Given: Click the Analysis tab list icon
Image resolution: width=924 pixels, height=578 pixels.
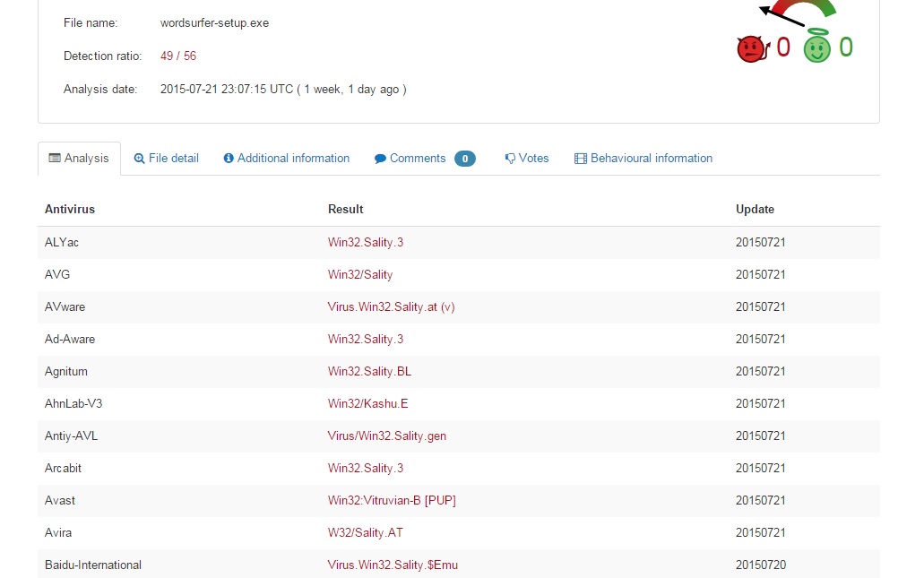Looking at the screenshot, I should [55, 158].
